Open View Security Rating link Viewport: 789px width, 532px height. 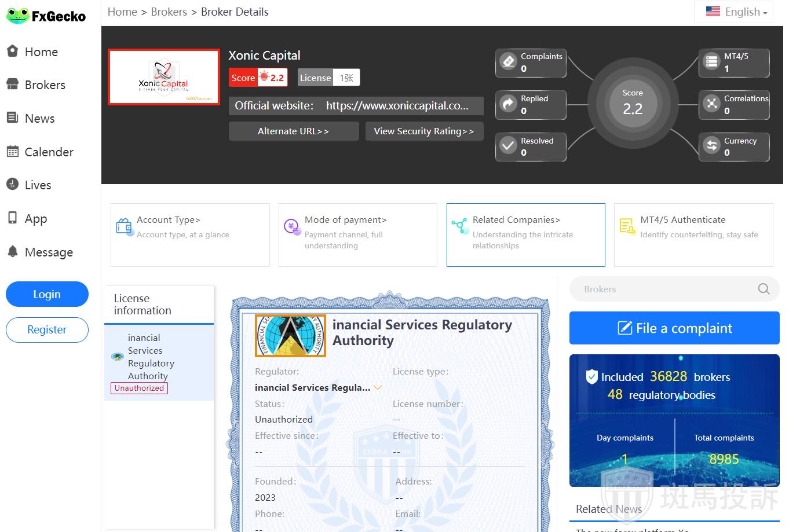(x=424, y=131)
